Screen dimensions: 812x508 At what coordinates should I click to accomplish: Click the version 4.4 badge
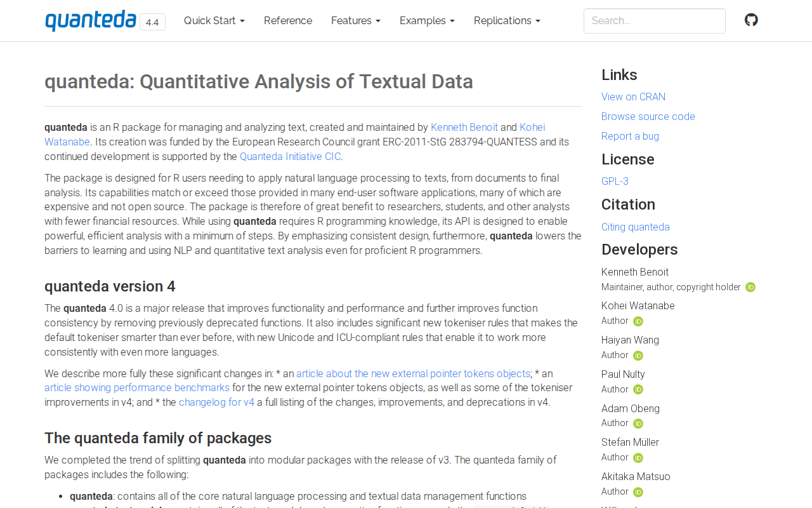(152, 22)
